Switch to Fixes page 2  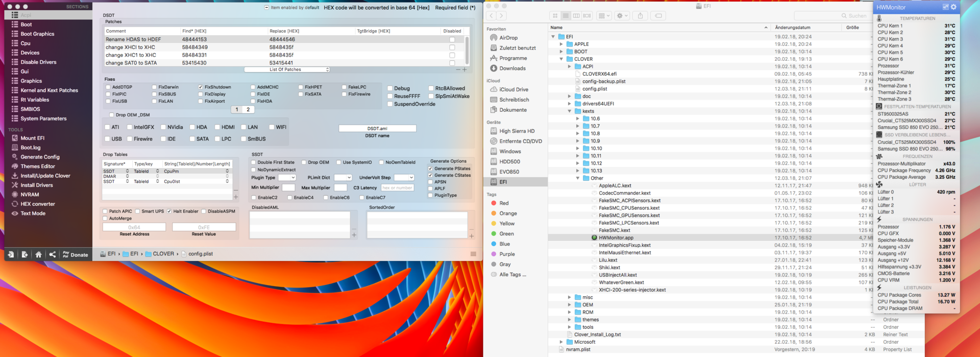(248, 109)
